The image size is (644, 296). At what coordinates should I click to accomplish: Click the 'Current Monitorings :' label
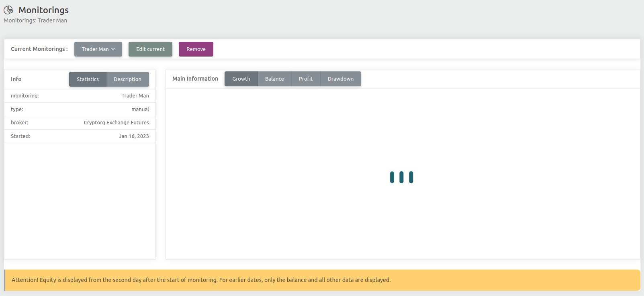coord(39,49)
